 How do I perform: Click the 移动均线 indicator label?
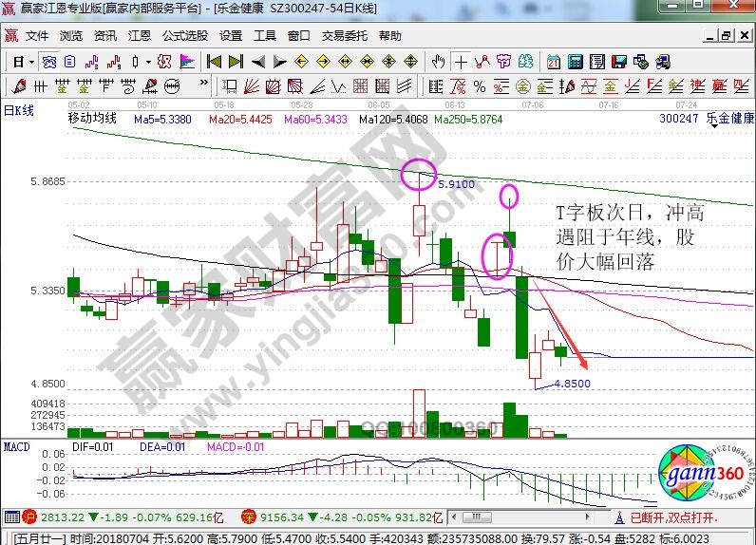pyautogui.click(x=92, y=119)
